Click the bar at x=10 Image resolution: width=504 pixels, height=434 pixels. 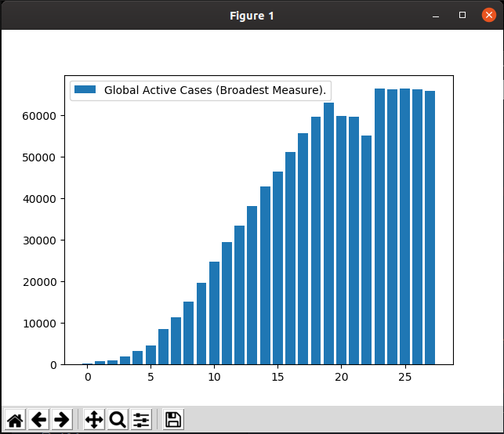click(x=215, y=313)
